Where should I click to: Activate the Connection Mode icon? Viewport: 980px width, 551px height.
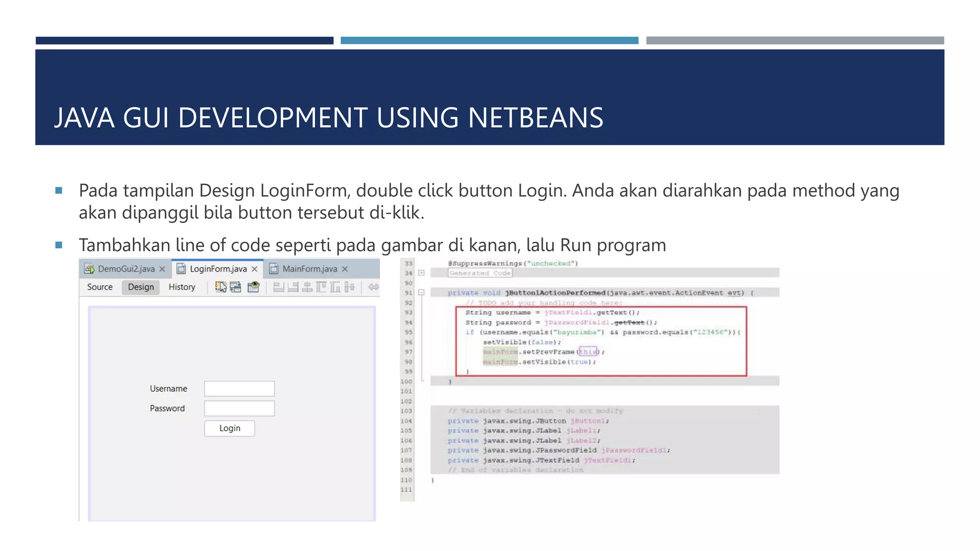point(236,287)
